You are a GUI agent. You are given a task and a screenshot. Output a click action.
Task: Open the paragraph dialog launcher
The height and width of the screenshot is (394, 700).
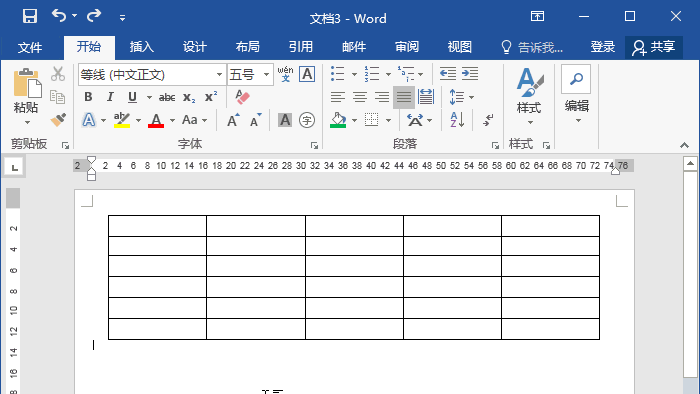point(495,145)
